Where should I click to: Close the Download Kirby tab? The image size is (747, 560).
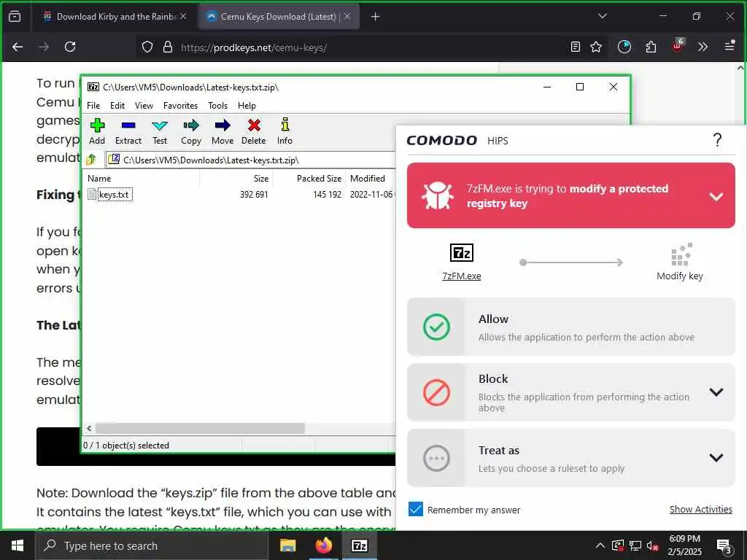pos(183,16)
